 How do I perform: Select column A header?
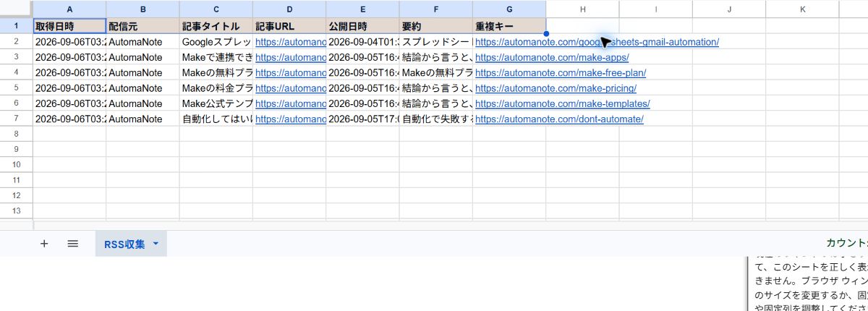(x=69, y=9)
